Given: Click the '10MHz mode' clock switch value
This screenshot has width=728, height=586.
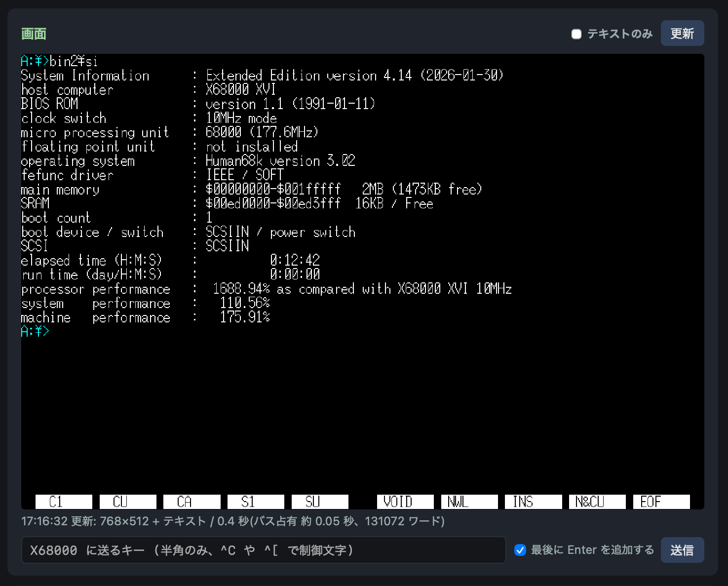Looking at the screenshot, I should coord(241,118).
